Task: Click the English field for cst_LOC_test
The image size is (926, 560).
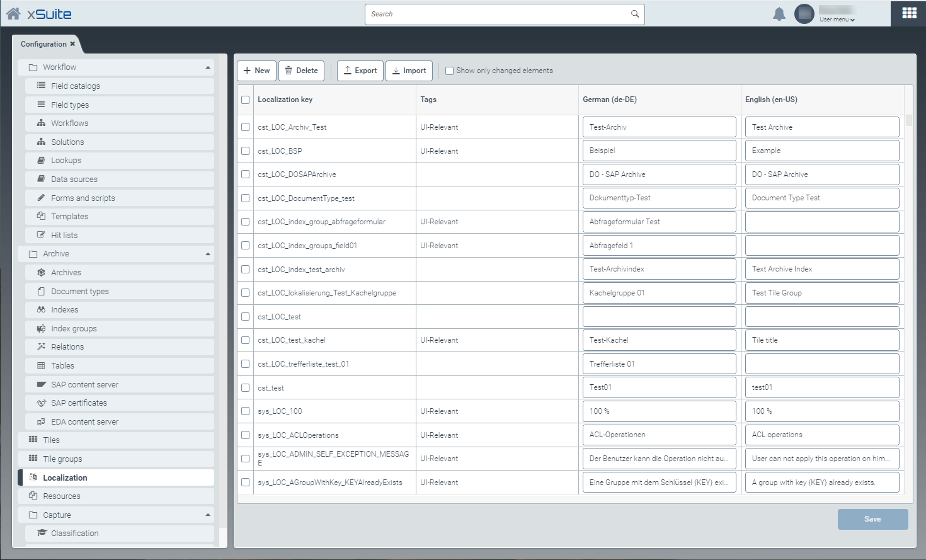Action: 821,317
